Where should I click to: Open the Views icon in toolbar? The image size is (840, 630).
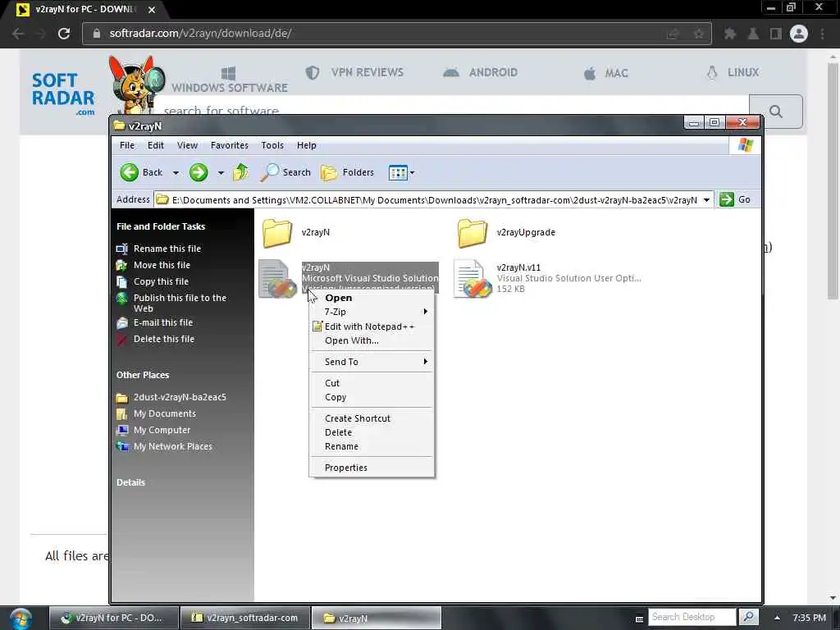tap(398, 172)
